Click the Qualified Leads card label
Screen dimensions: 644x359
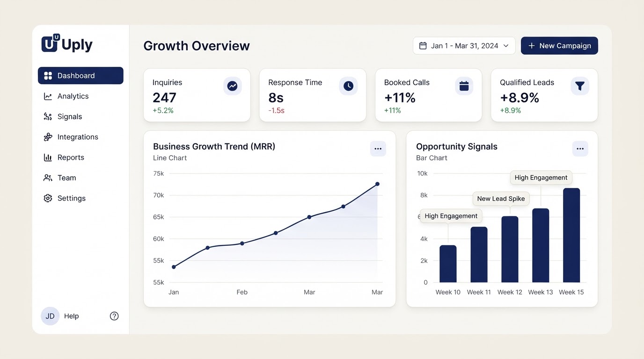click(527, 82)
